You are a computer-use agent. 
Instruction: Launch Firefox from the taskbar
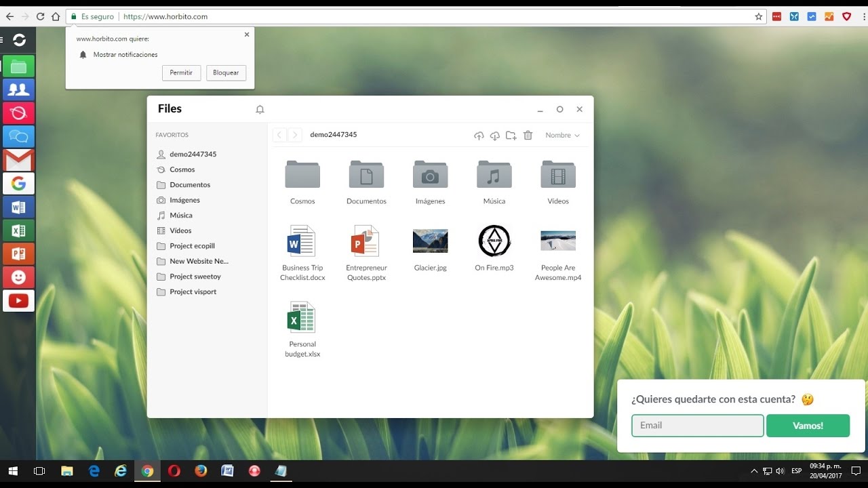pyautogui.click(x=201, y=470)
